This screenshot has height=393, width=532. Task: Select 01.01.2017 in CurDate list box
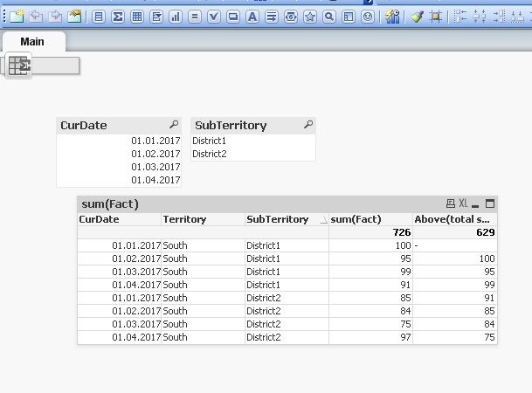coord(119,141)
